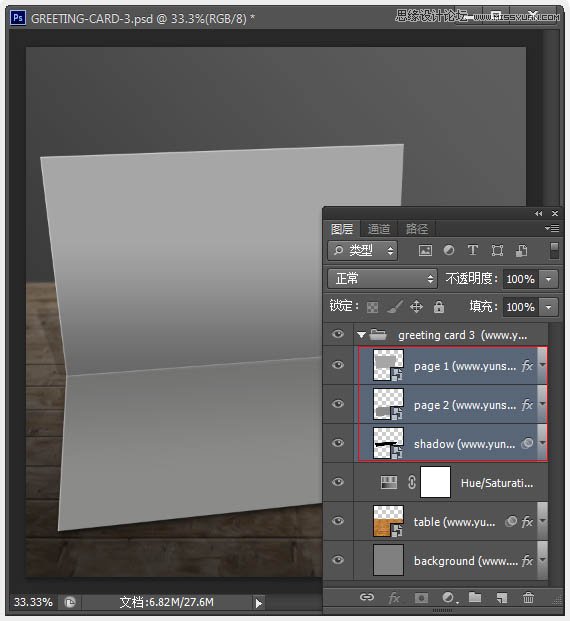The height and width of the screenshot is (621, 570).
Task: Click fx icon on background layer
Action: (x=527, y=560)
